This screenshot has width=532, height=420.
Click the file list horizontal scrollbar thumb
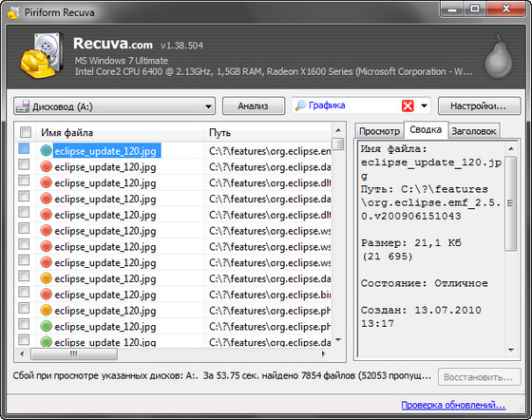[74, 353]
